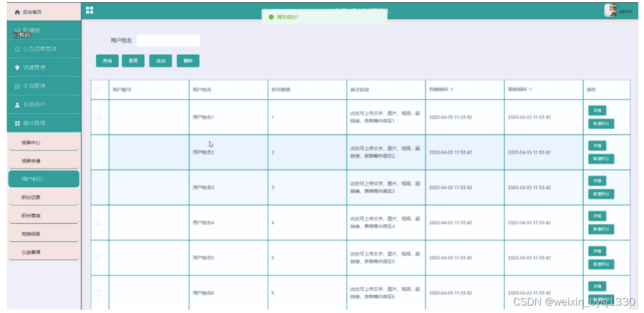Viewport: 644px width, 313px height.
Task: Sort by 创建时间 using its sort arrows
Action: click(x=452, y=90)
